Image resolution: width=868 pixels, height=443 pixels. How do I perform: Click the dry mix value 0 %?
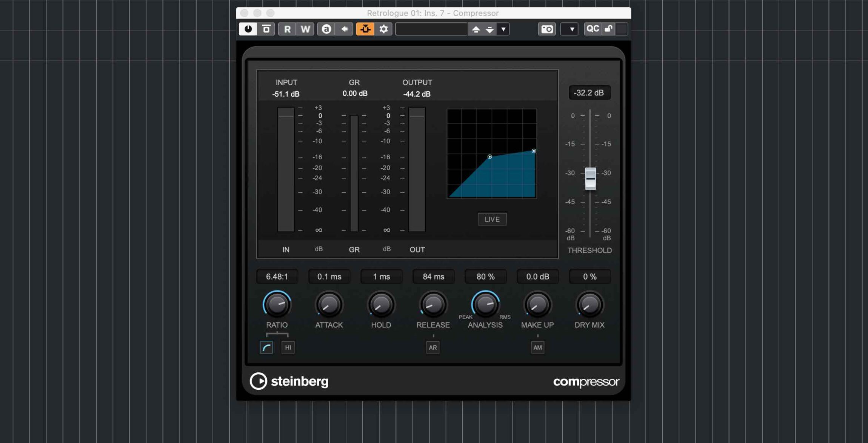[x=589, y=277]
